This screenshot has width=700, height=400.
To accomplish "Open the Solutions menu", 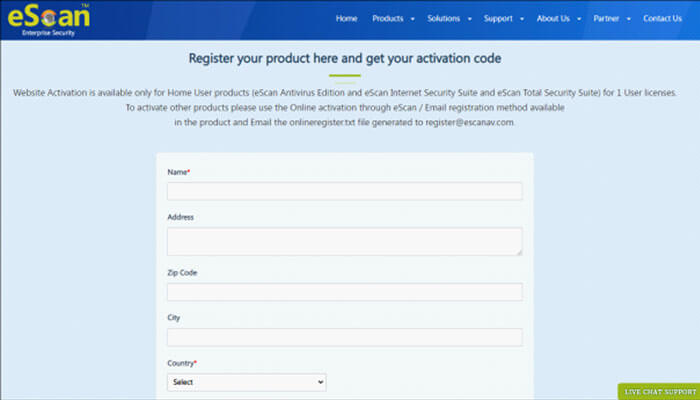I will point(443,18).
